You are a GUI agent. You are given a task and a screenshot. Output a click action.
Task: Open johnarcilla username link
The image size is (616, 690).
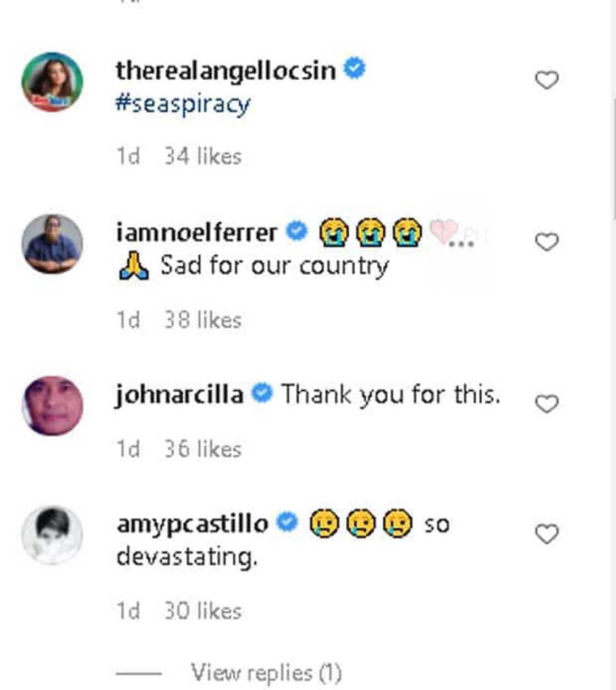pos(179,395)
